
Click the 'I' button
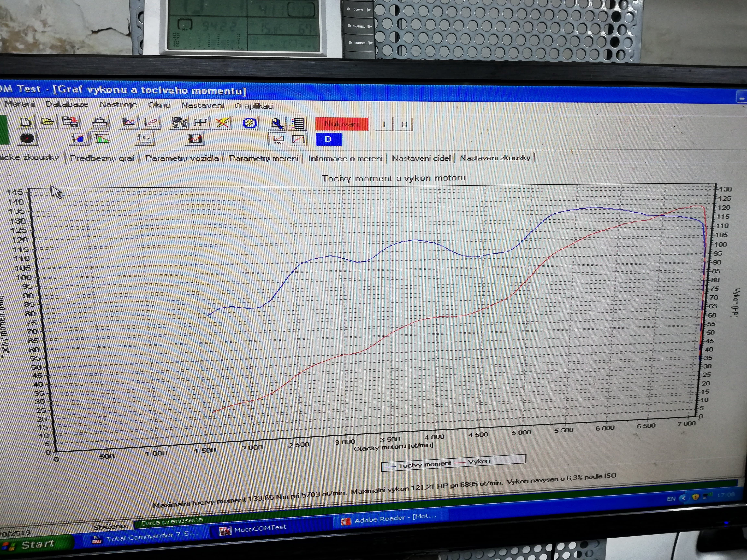pos(384,125)
